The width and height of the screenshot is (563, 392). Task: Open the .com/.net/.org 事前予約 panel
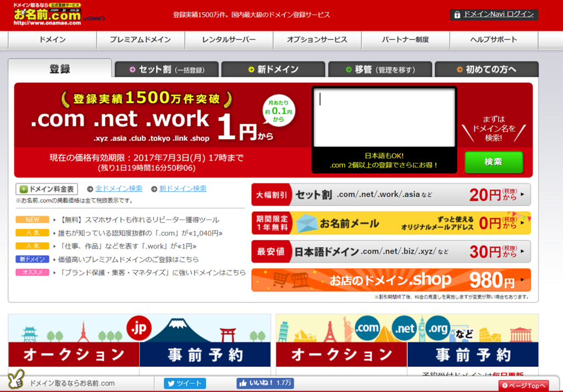coord(473,354)
